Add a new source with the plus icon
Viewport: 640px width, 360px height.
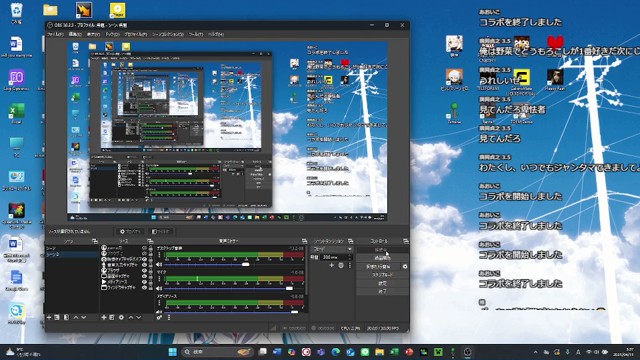pos(104,317)
